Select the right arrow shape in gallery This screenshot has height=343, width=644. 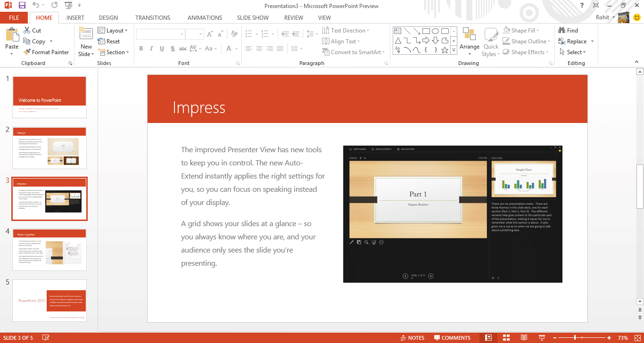(426, 41)
